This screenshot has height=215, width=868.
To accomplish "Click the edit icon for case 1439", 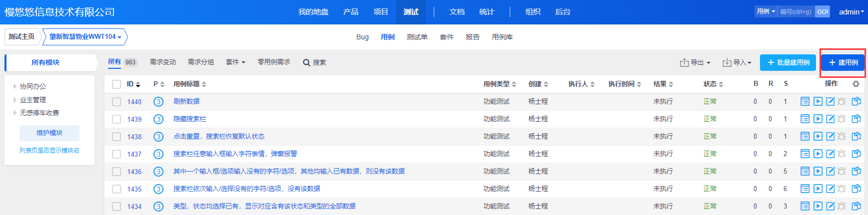I will (830, 119).
